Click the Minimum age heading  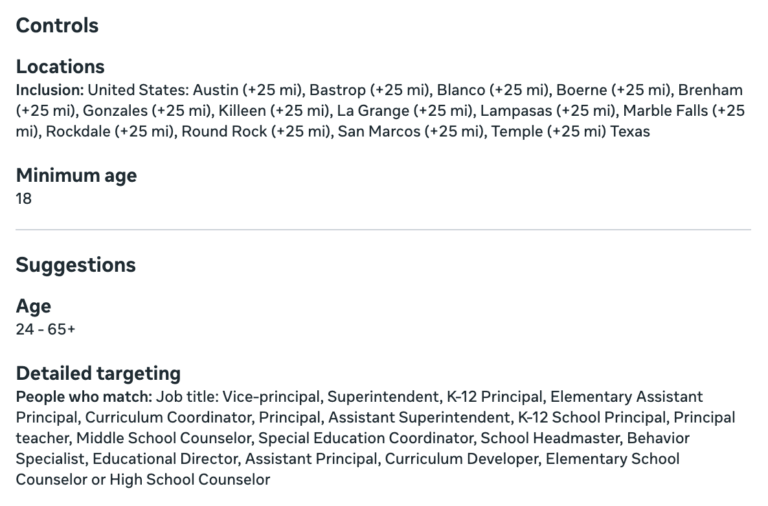pos(76,175)
